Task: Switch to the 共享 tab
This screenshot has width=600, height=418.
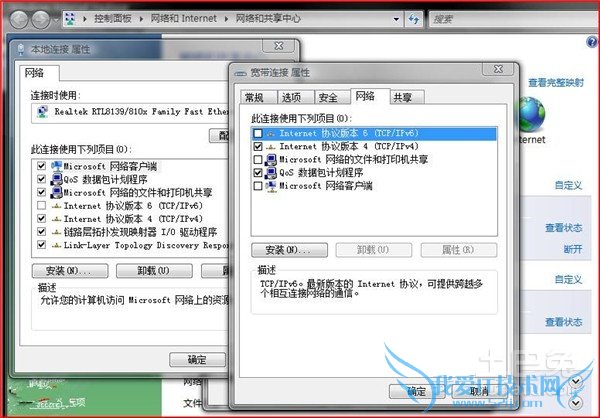Action: (407, 97)
